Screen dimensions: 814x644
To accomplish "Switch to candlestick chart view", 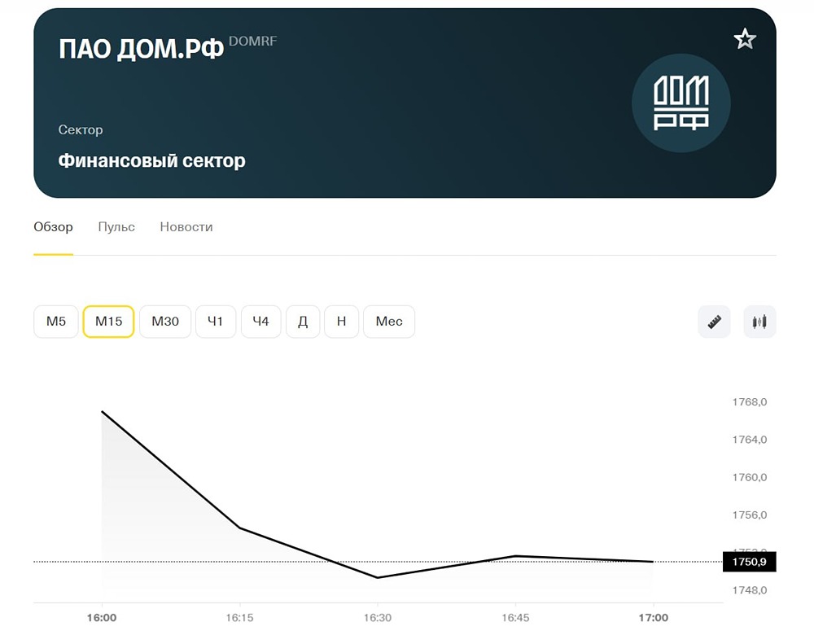I will pyautogui.click(x=759, y=321).
